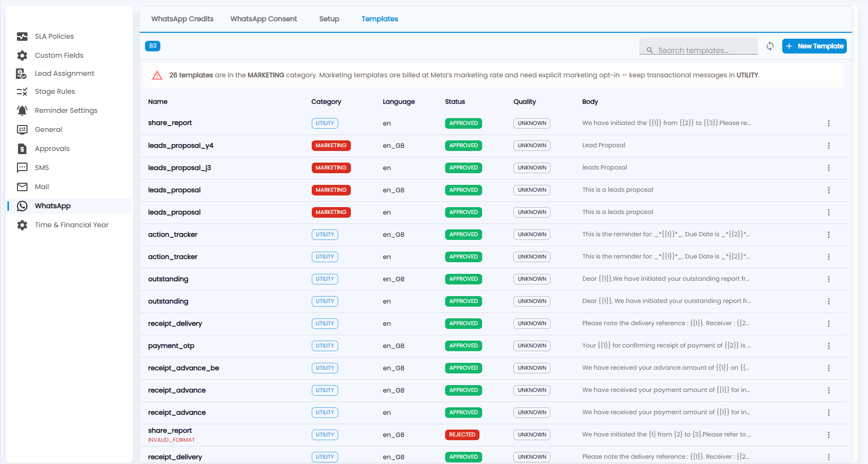Open three-dot menu for receipt_advance_be row
This screenshot has height=464, width=868.
click(829, 368)
